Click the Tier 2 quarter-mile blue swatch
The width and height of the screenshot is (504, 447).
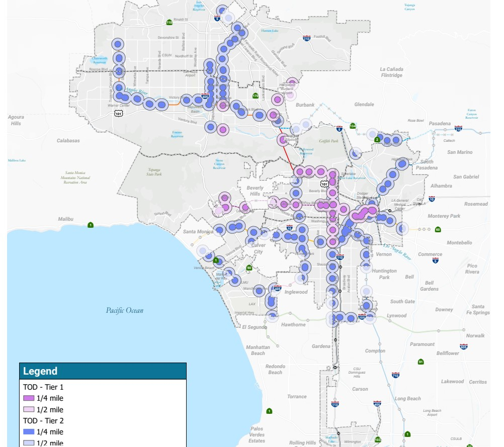pos(29,431)
